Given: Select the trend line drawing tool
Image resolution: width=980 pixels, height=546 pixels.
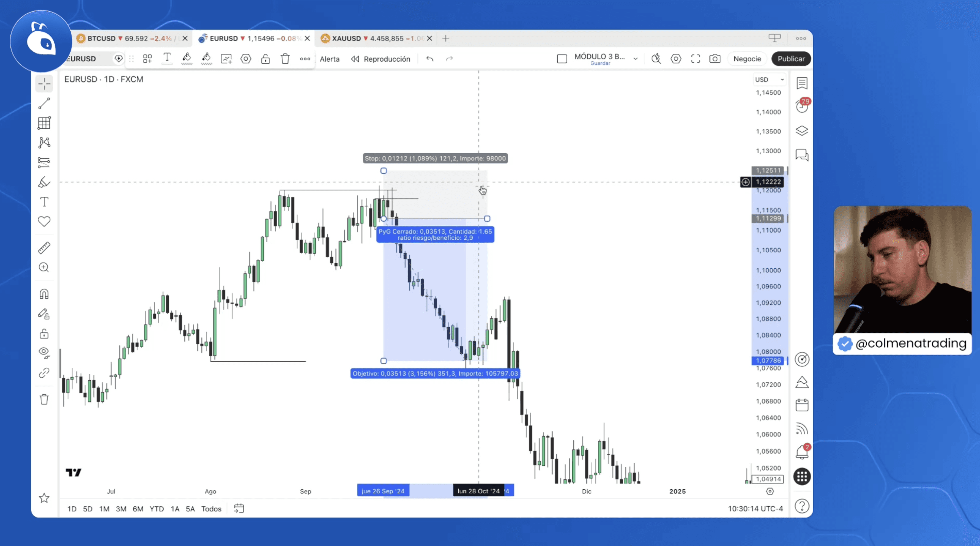Looking at the screenshot, I should [44, 103].
